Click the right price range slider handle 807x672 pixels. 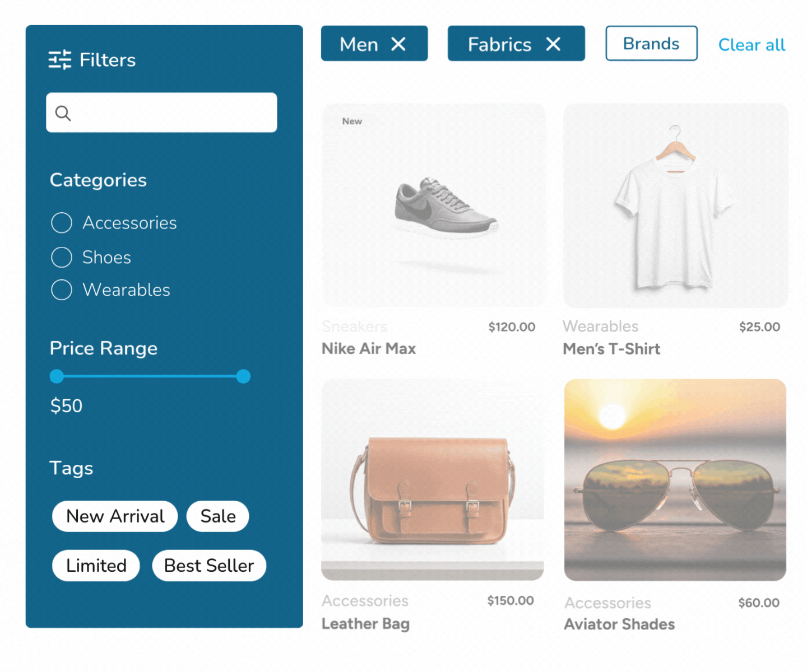(x=243, y=376)
